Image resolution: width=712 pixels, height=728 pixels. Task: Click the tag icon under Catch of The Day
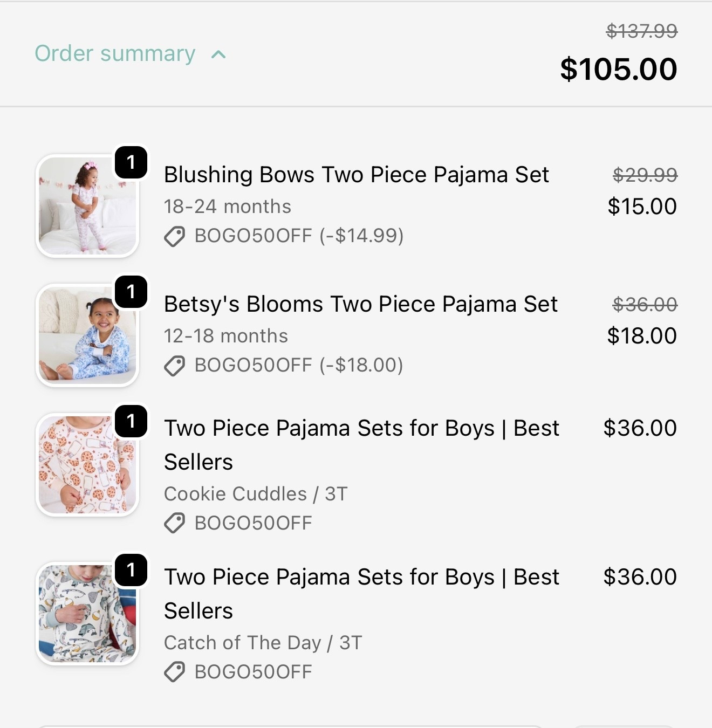coord(174,672)
